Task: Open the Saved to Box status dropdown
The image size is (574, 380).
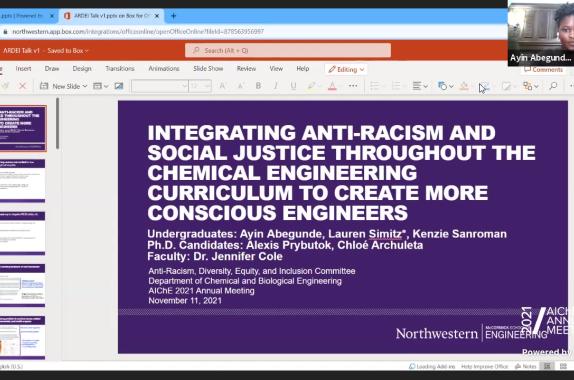Action: [68, 51]
